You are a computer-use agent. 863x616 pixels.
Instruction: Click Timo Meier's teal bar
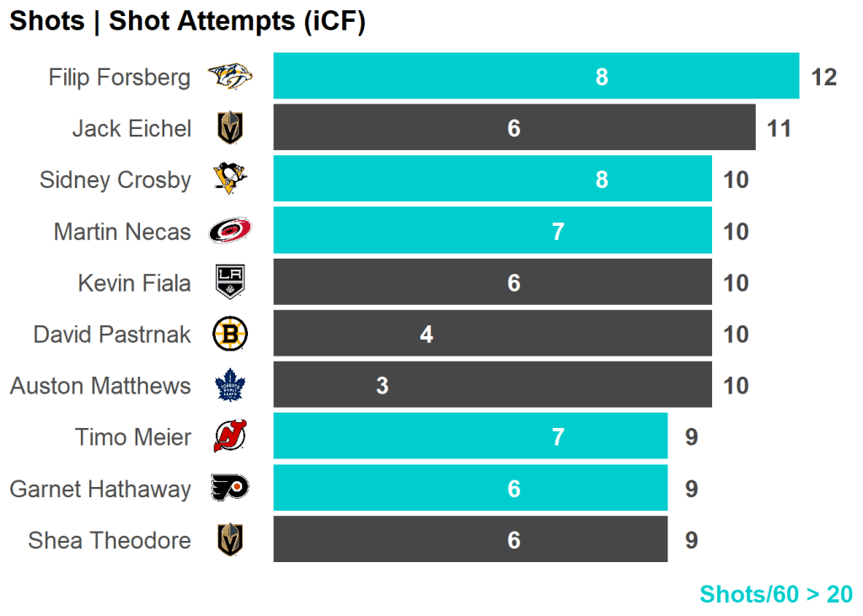click(x=469, y=437)
